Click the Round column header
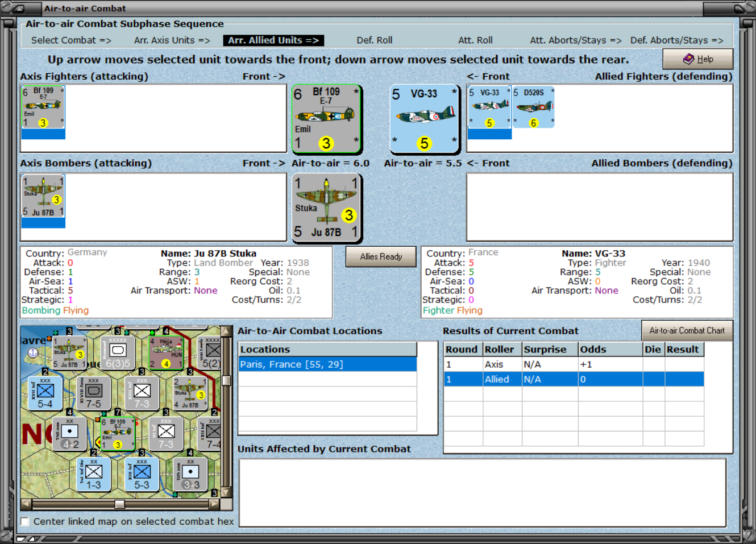 [x=463, y=350]
